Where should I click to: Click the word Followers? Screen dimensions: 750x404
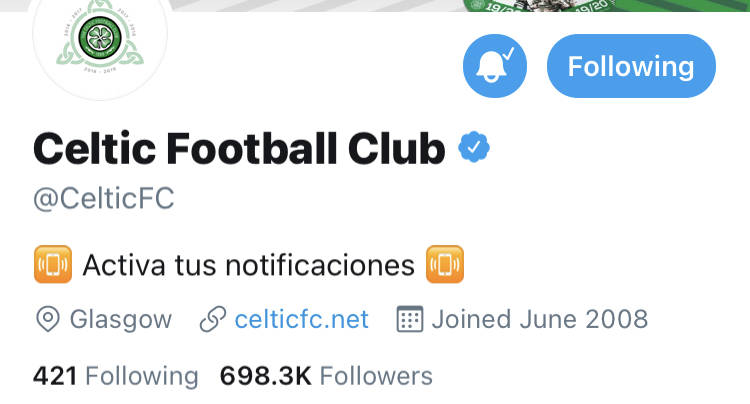pyautogui.click(x=376, y=376)
